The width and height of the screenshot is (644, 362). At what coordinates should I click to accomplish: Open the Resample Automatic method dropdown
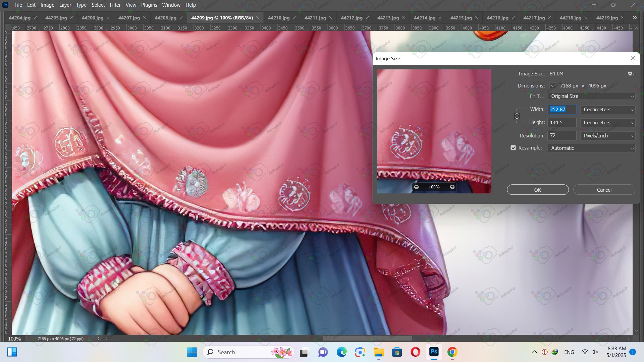click(x=591, y=148)
